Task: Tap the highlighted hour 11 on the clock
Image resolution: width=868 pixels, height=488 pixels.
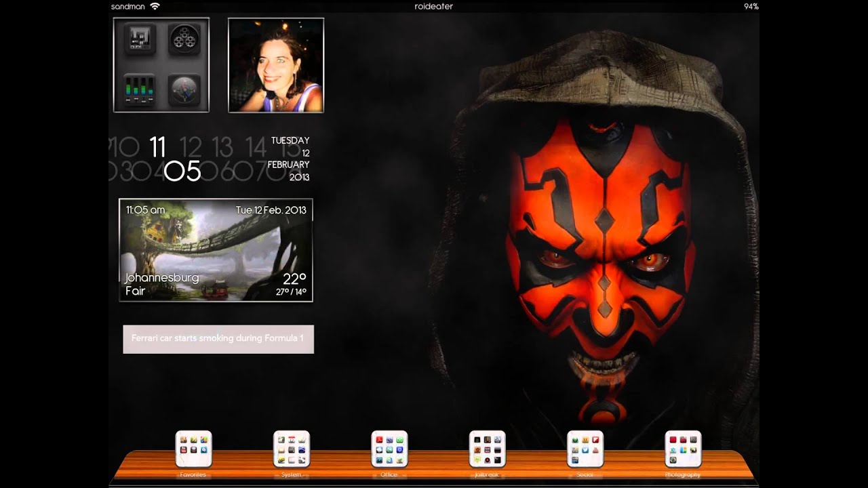Action: (x=157, y=147)
